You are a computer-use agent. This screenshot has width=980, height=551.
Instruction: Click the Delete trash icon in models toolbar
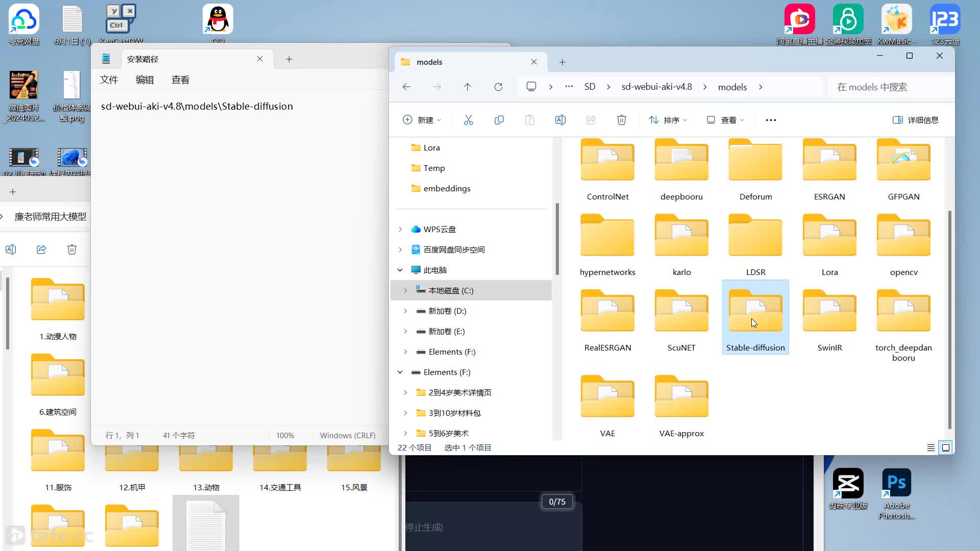621,120
